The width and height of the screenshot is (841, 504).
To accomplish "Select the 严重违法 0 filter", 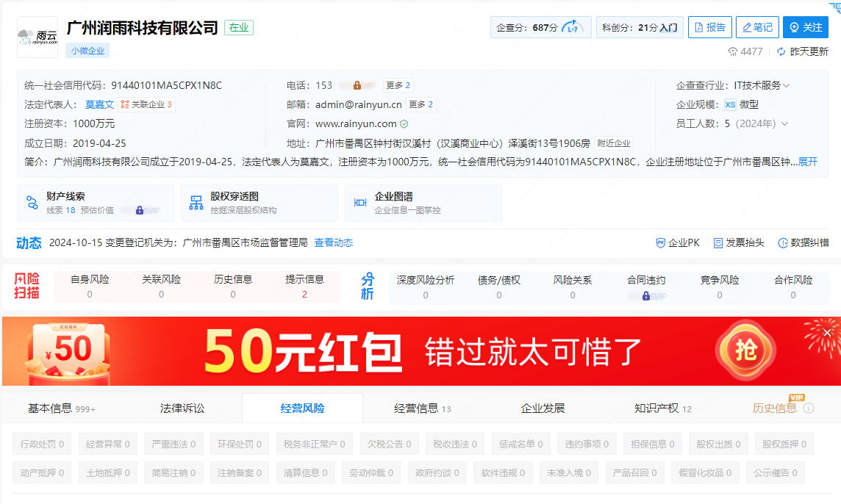I will coord(173,444).
